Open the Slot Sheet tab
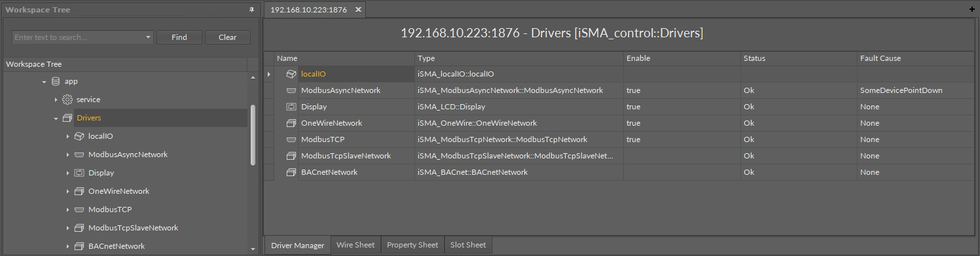This screenshot has width=980, height=256. [468, 245]
